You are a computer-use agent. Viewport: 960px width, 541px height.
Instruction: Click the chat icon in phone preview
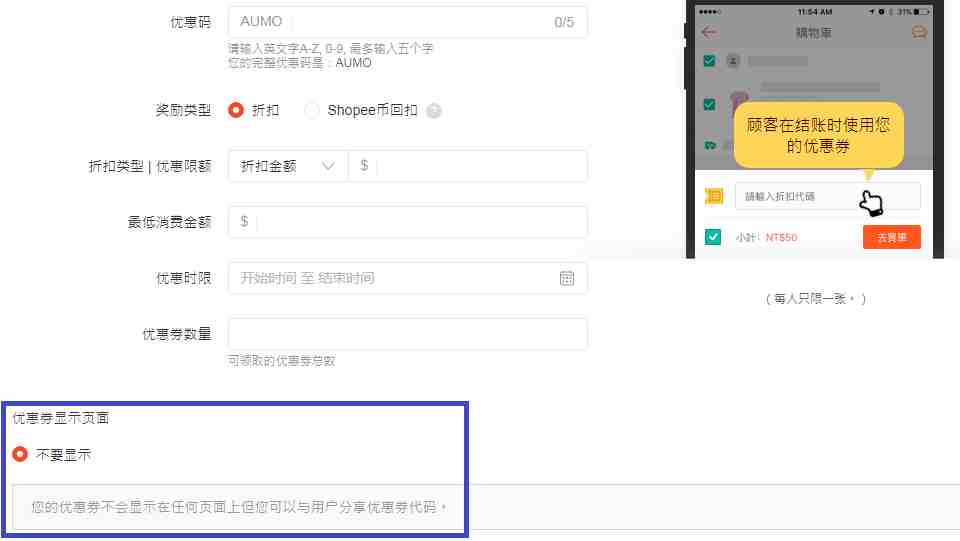(x=919, y=32)
